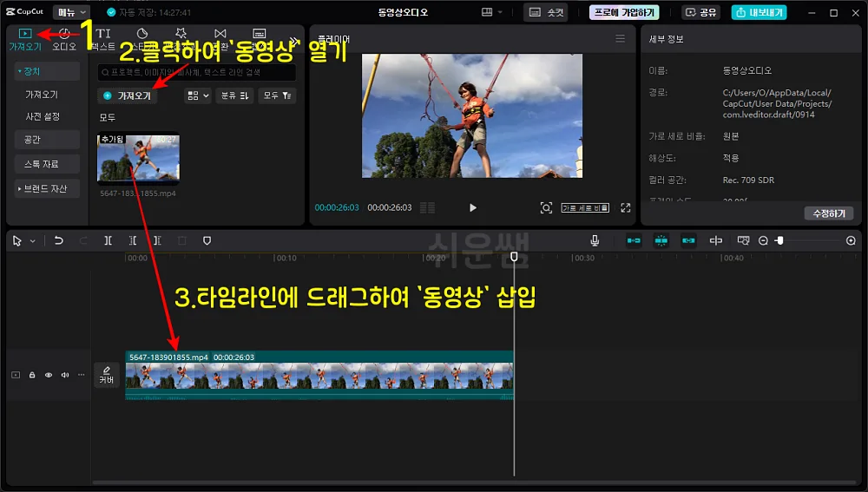Click the delete-left trim icon
Image resolution: width=868 pixels, height=492 pixels.
tap(133, 240)
